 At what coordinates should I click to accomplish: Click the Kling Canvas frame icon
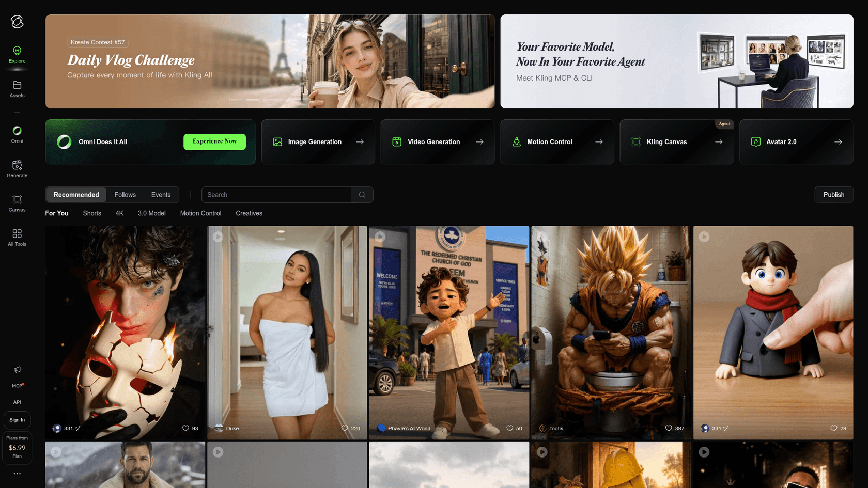click(636, 142)
